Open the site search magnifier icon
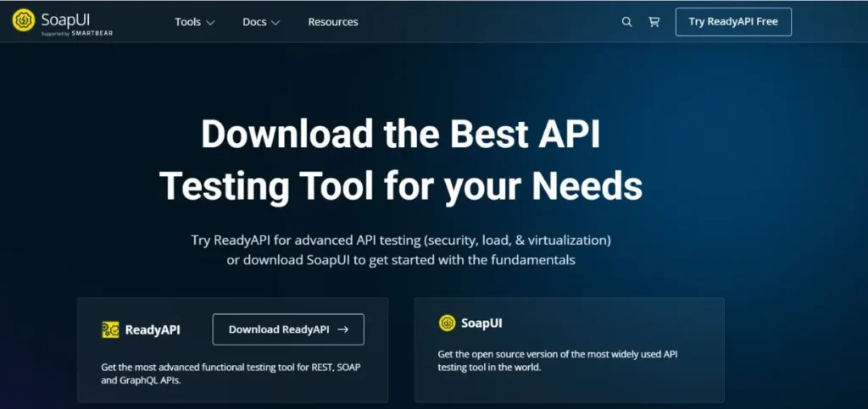This screenshot has height=409, width=868. coord(626,22)
